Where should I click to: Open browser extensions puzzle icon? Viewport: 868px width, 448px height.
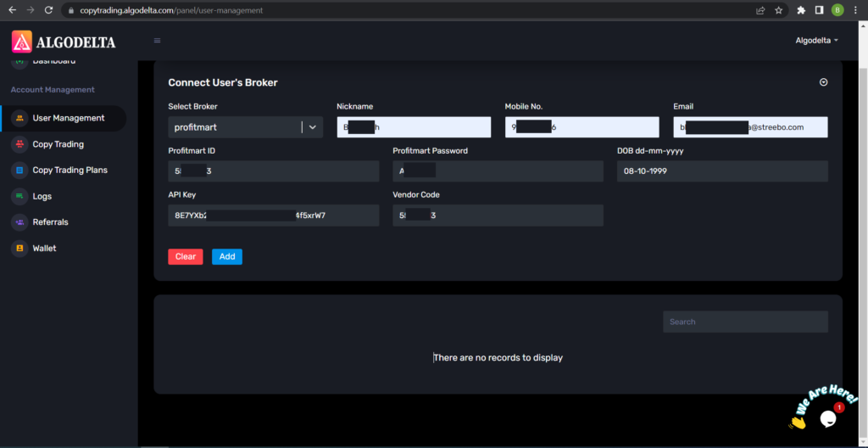coord(801,10)
